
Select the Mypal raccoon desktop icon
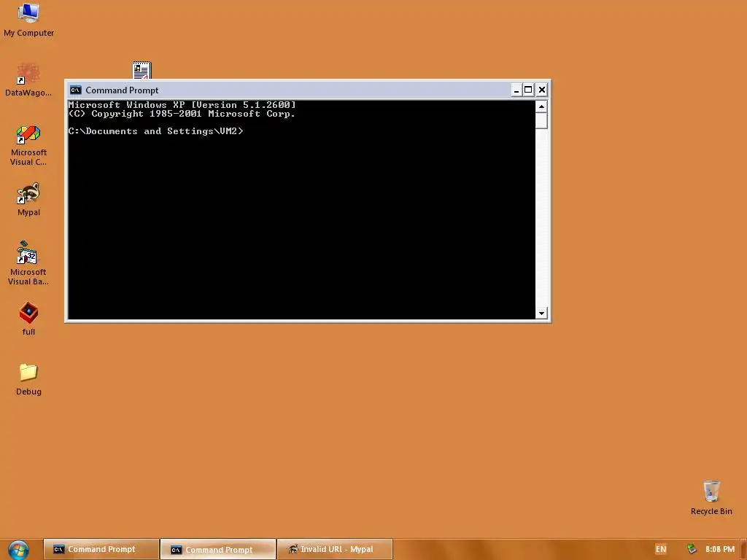point(28,199)
